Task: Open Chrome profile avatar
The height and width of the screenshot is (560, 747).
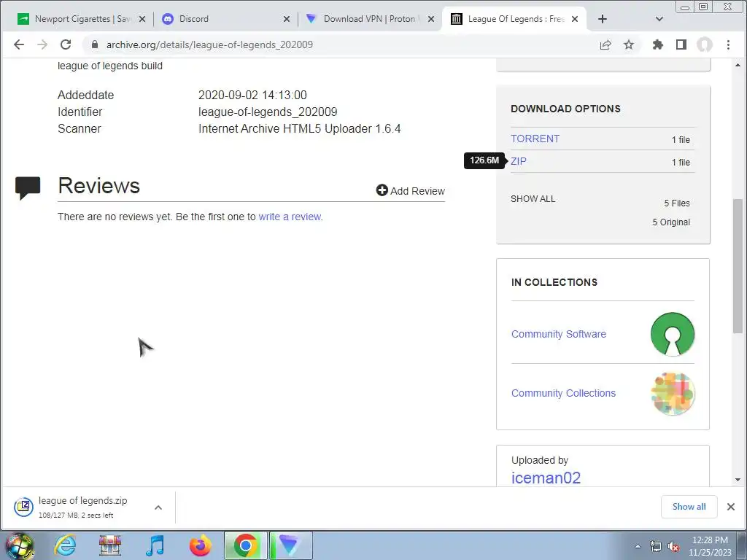Action: pos(705,44)
